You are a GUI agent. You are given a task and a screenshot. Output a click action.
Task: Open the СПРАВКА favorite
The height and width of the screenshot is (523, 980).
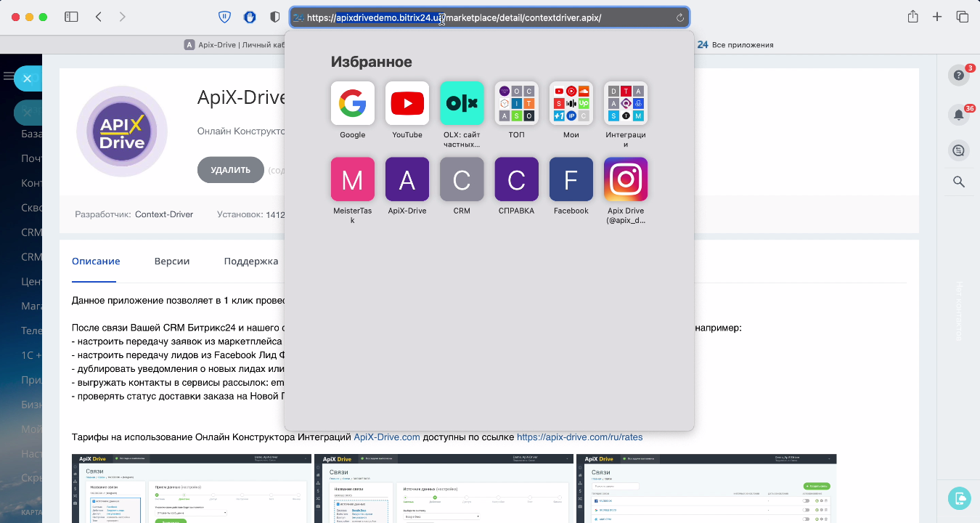click(516, 179)
